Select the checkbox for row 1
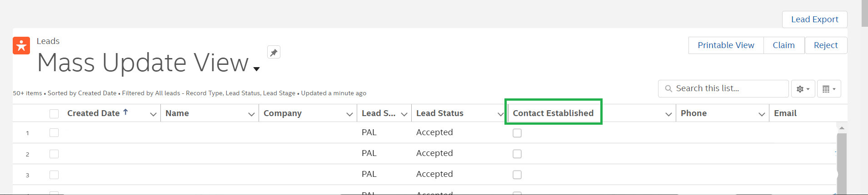Viewport: 868px width, 195px height. coord(54,132)
